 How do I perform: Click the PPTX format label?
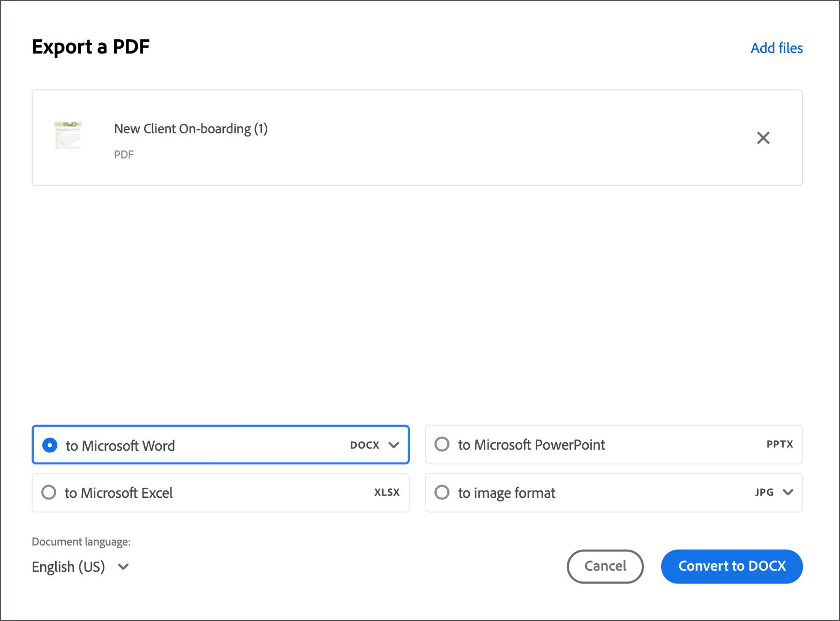(x=779, y=444)
